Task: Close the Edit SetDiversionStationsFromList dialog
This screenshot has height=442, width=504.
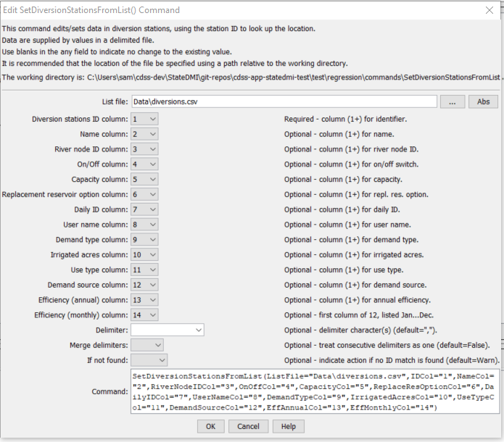Action: coord(489,10)
